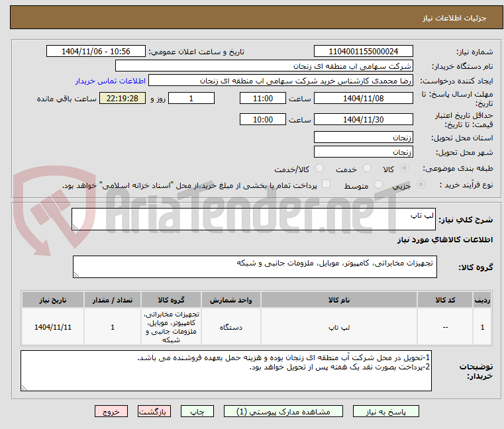Click the remaining days field showing 1
This screenshot has height=429, width=504.
click(x=191, y=98)
